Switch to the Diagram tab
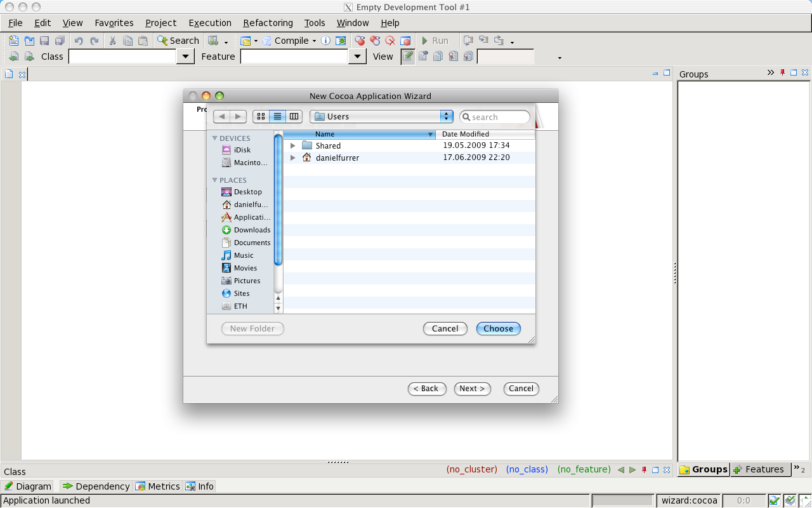Viewport: 812px width, 508px height. pos(28,486)
